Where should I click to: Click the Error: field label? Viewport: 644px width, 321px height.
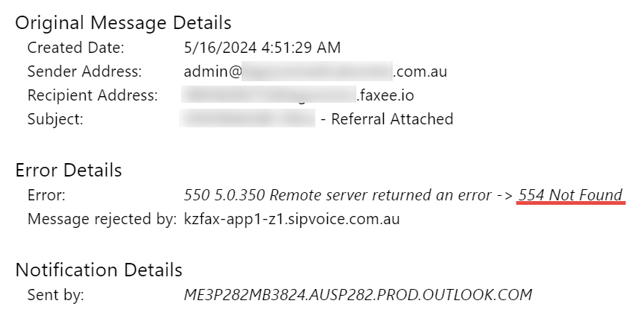coord(46,195)
